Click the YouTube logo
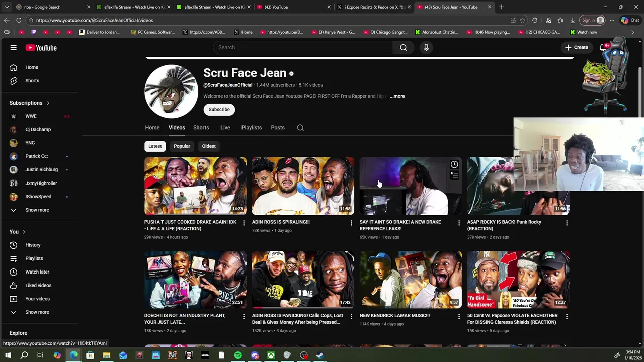This screenshot has height=362, width=644. pos(41,48)
